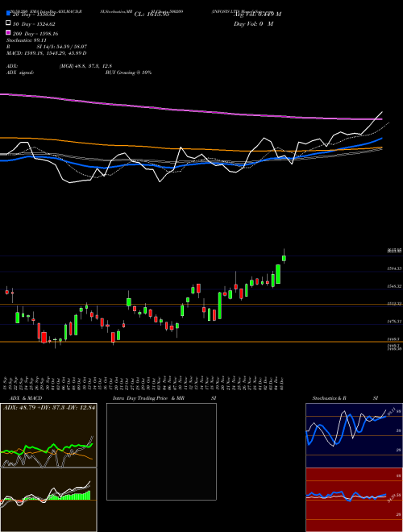The height and width of the screenshot is (532, 403).
Task: Click the 1545.32 price axis label
Action: pyautogui.click(x=394, y=286)
